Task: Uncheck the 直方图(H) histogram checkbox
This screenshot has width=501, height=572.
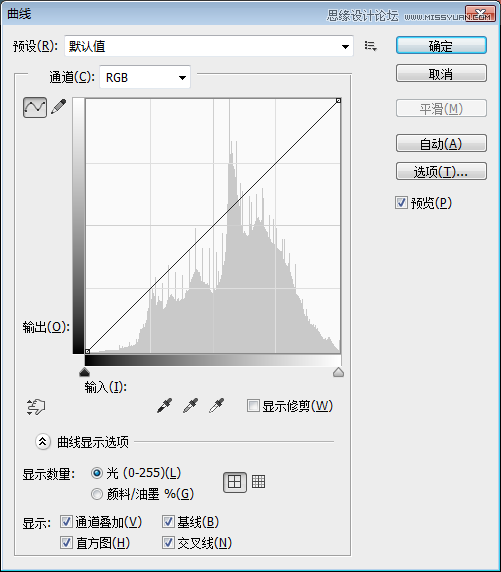Action: tap(66, 542)
